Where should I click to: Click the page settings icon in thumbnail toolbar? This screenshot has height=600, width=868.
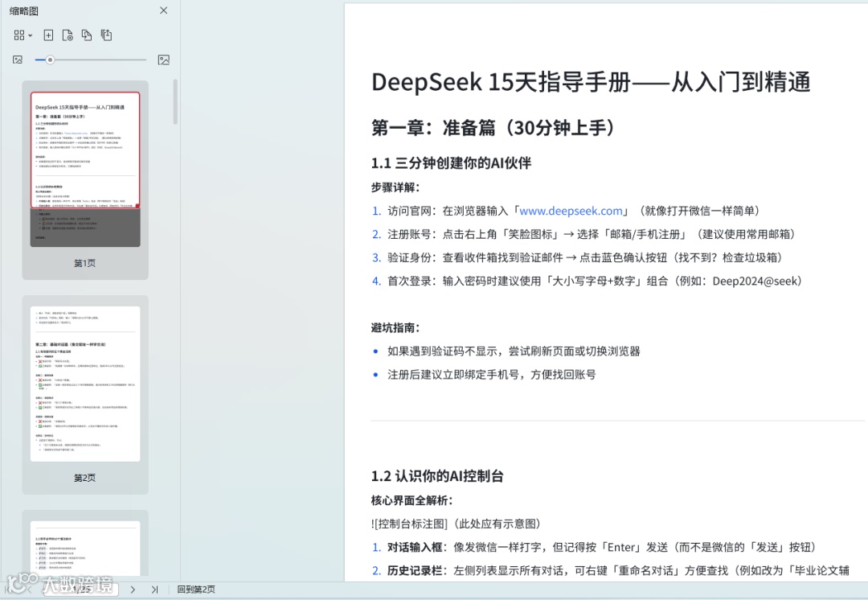click(68, 35)
